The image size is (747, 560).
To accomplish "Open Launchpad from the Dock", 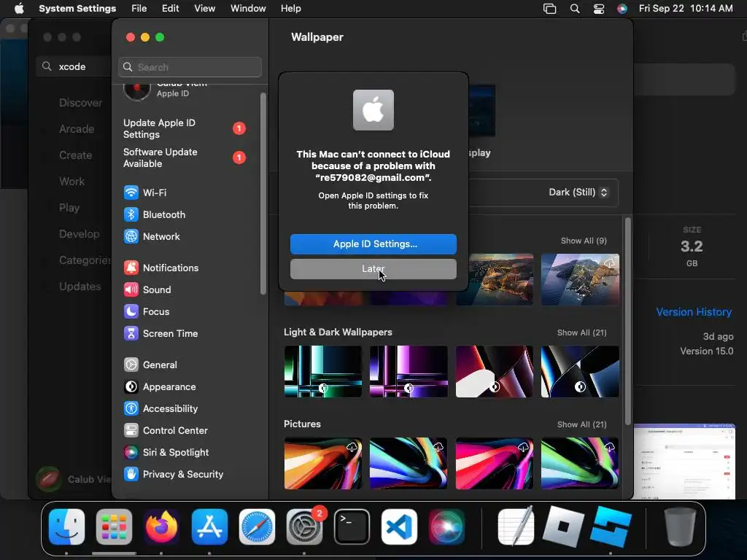I will 114,526.
